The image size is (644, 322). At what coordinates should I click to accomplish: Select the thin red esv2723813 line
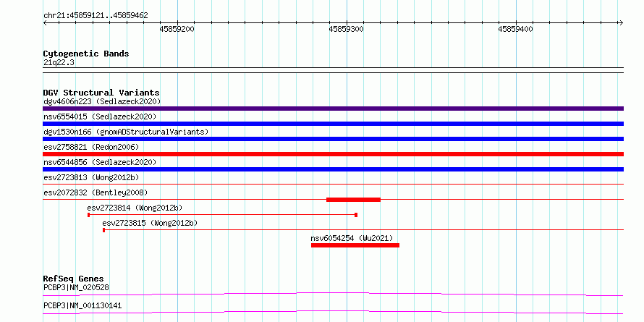point(333,185)
